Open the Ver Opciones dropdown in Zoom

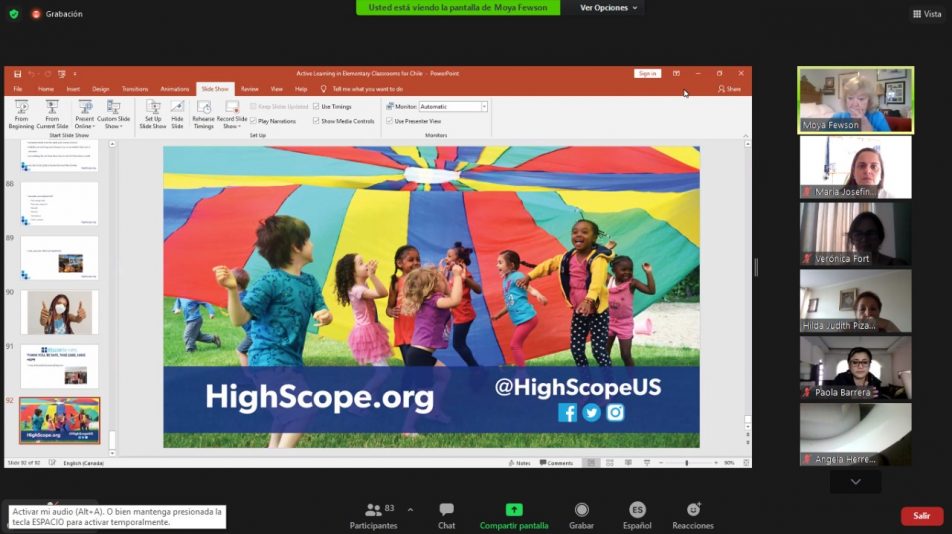click(x=608, y=8)
